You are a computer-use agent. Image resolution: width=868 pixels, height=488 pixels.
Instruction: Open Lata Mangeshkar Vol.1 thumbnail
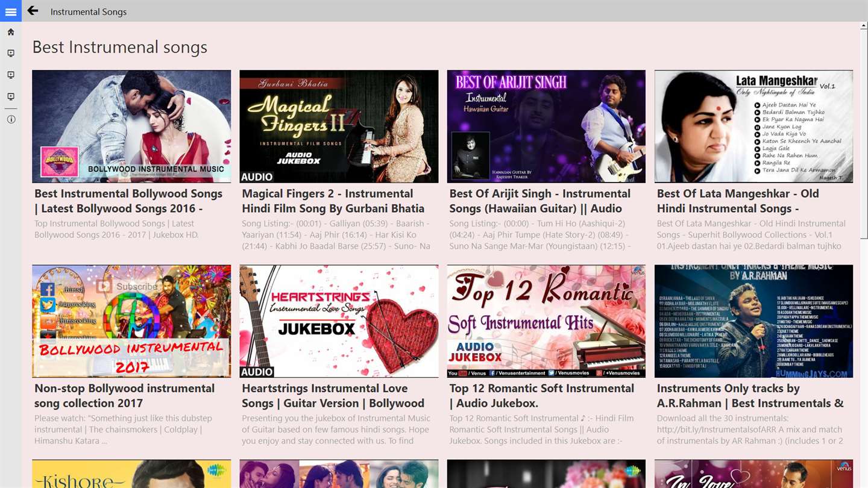753,127
